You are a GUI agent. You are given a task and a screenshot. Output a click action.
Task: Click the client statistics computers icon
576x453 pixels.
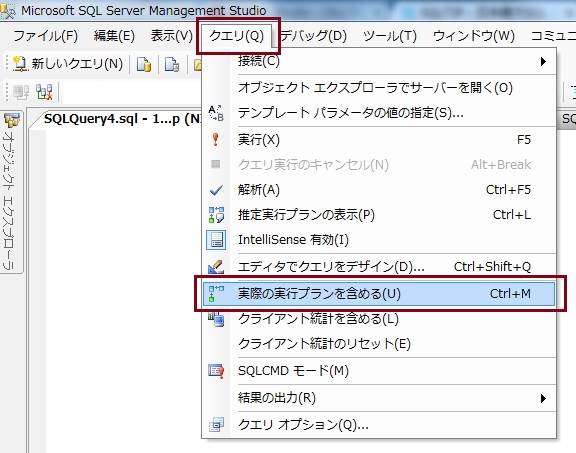216,319
